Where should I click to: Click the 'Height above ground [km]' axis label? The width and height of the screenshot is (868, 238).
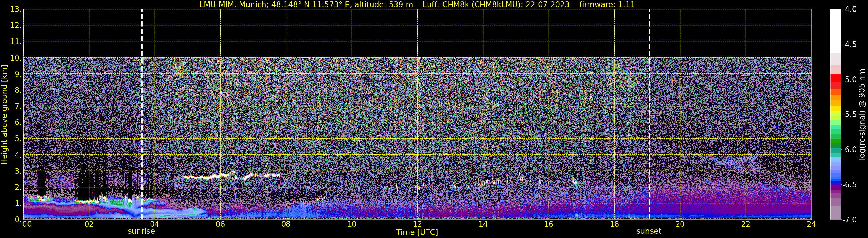(x=4, y=115)
